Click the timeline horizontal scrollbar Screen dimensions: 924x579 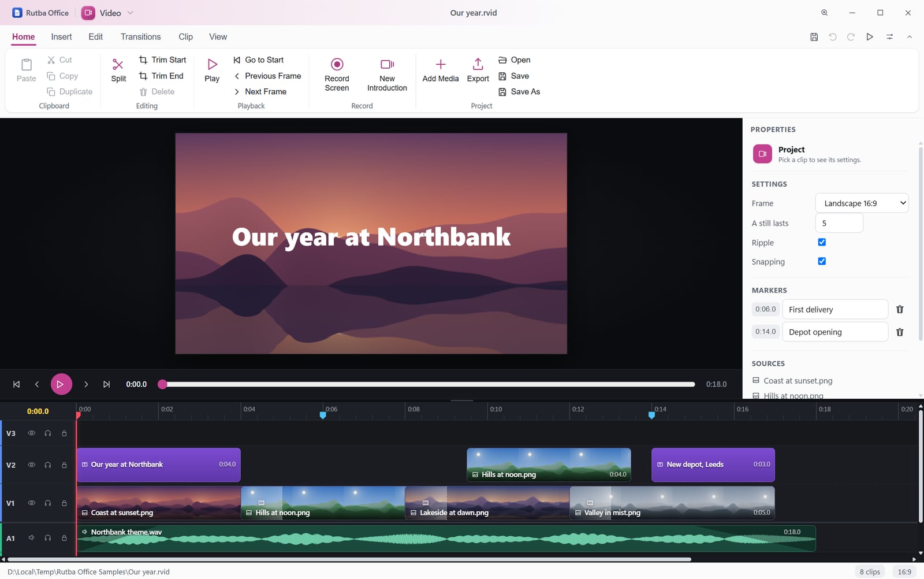click(349, 559)
